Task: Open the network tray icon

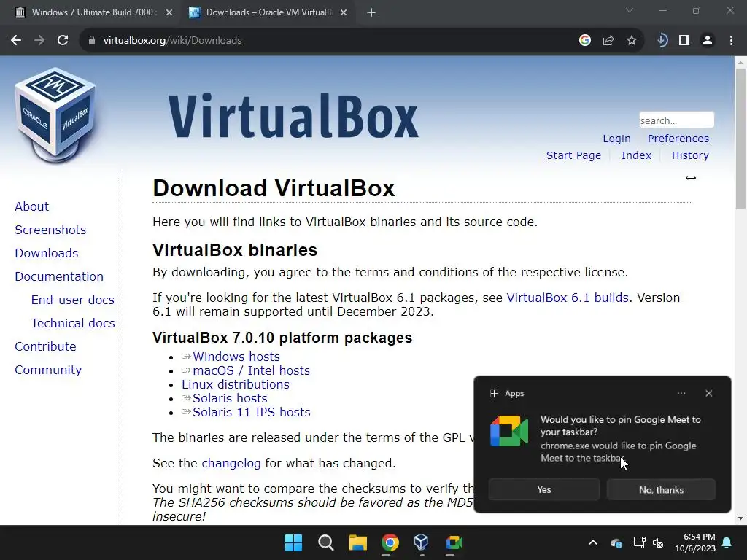Action: pos(639,542)
